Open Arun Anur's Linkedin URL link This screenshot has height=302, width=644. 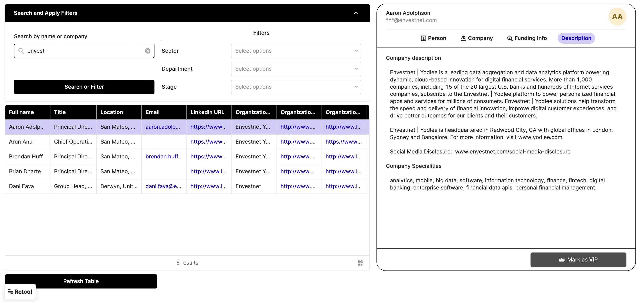point(209,142)
